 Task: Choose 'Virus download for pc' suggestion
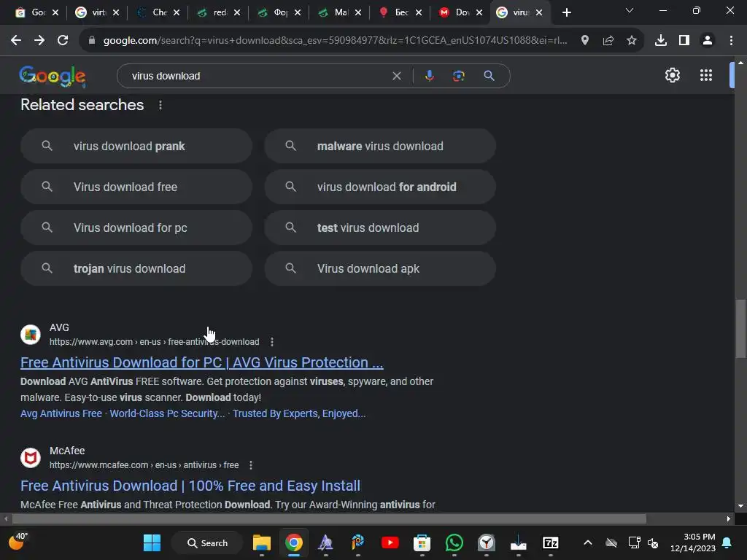(x=136, y=228)
